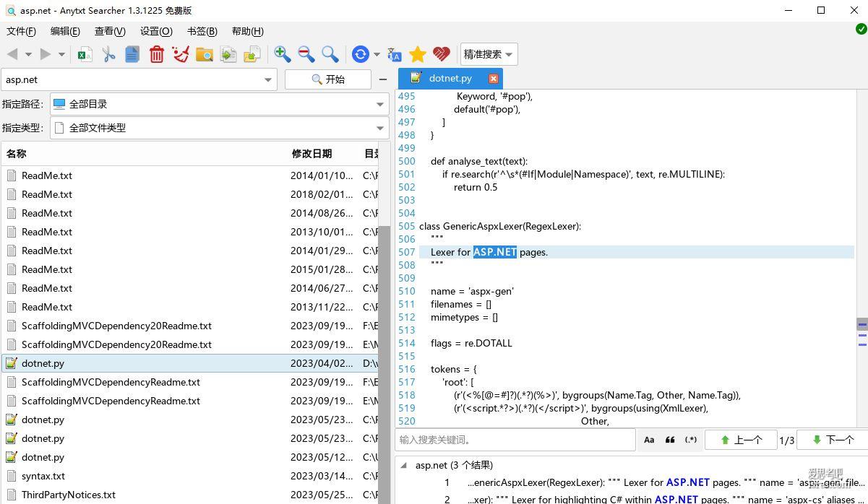Select the highlighted dotnet.py 2023/04/02 row
Image resolution: width=868 pixels, height=504 pixels.
189,363
